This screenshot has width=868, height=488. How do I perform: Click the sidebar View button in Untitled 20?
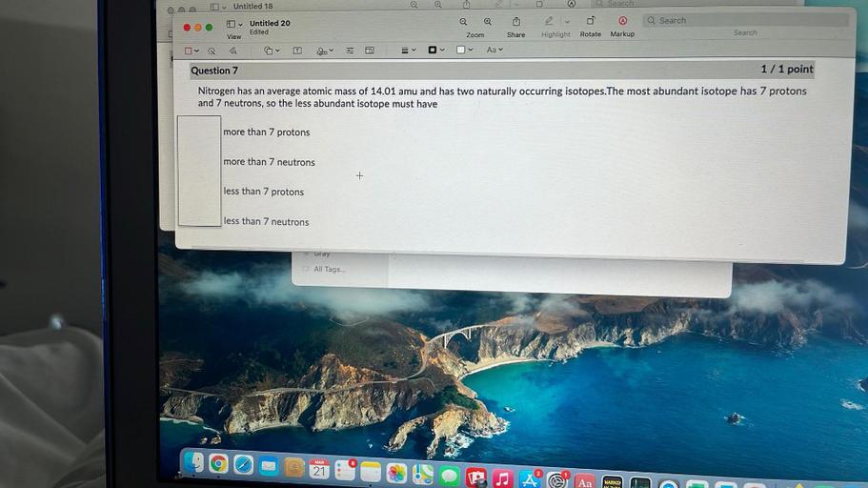[231, 25]
